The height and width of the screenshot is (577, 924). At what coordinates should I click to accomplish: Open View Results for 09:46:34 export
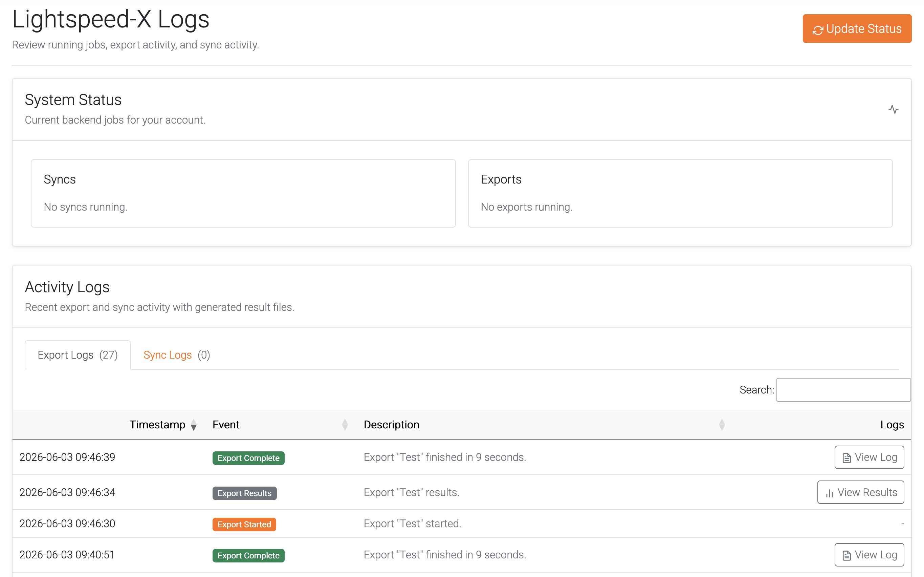tap(860, 492)
